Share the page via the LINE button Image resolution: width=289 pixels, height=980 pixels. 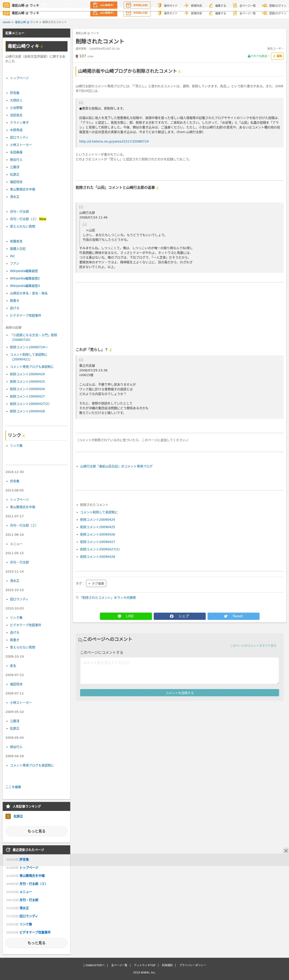(126, 616)
